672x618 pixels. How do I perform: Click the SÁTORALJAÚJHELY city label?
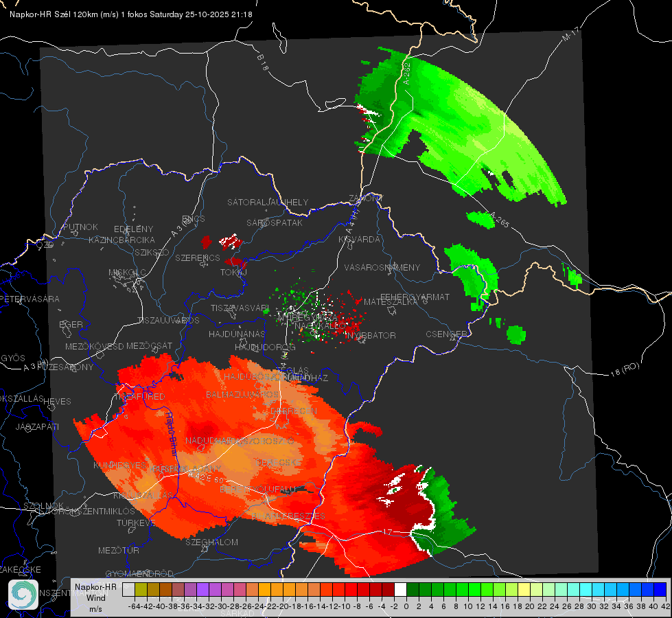click(x=268, y=202)
